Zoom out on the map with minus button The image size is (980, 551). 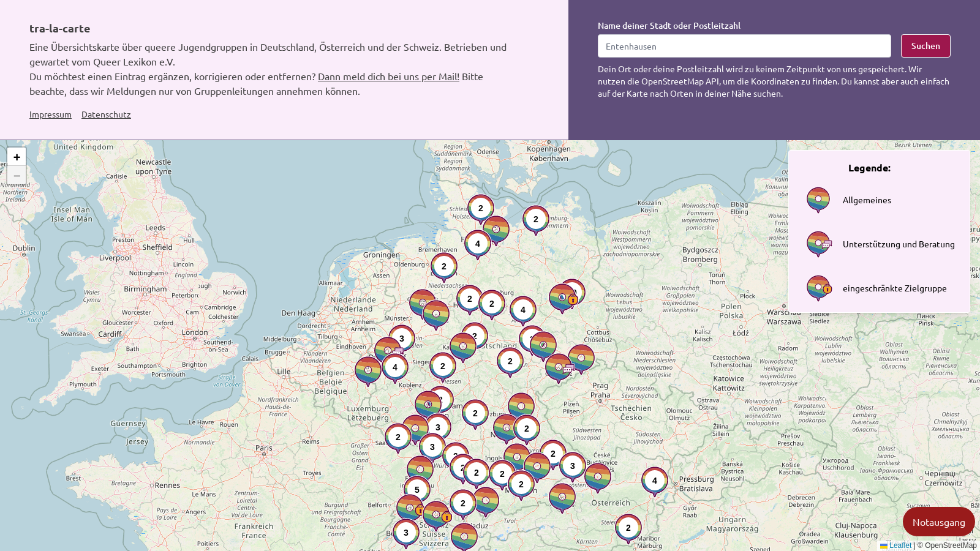coord(17,175)
